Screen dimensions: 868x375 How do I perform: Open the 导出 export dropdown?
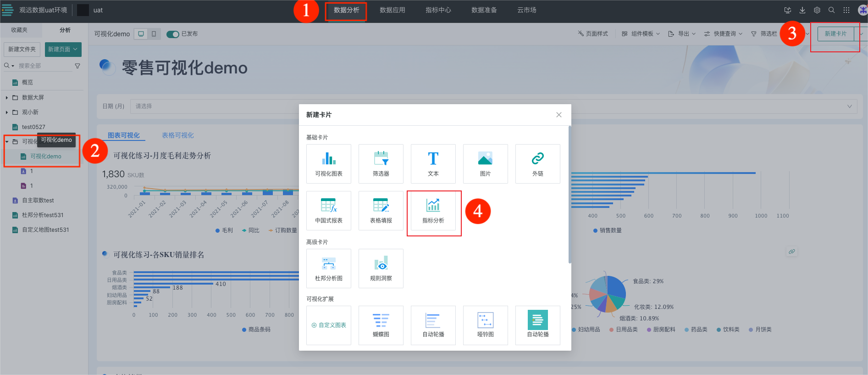point(682,34)
